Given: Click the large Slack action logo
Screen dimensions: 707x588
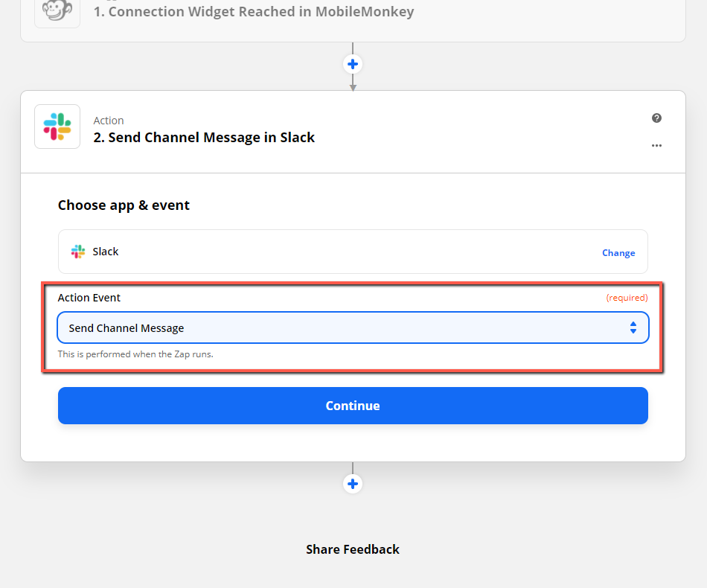Looking at the screenshot, I should click(x=57, y=127).
